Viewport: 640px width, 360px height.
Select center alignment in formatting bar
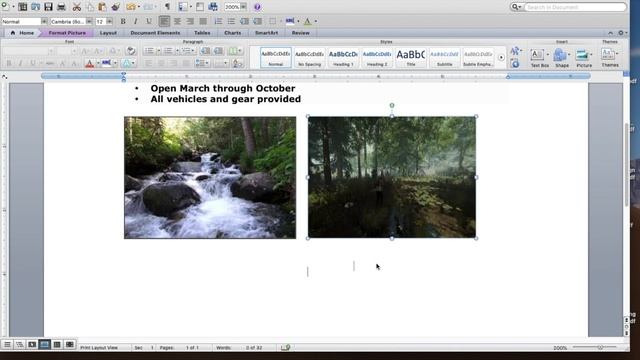pos(177,21)
